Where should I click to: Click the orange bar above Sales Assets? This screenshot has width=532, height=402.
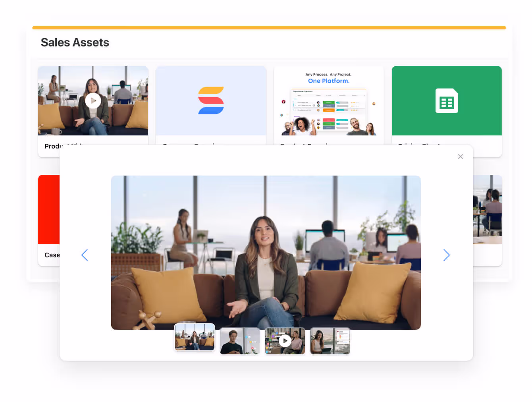269,28
